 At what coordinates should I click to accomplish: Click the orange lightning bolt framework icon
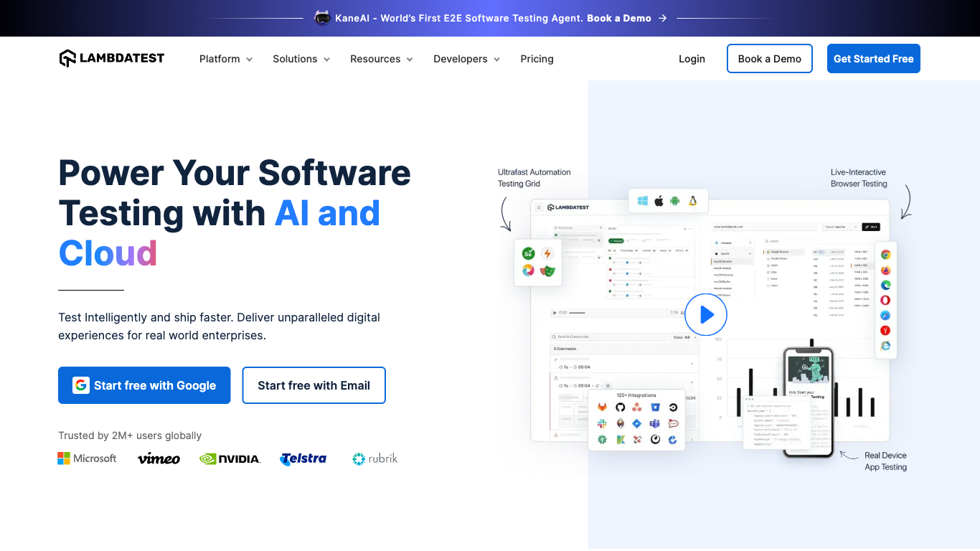(547, 254)
